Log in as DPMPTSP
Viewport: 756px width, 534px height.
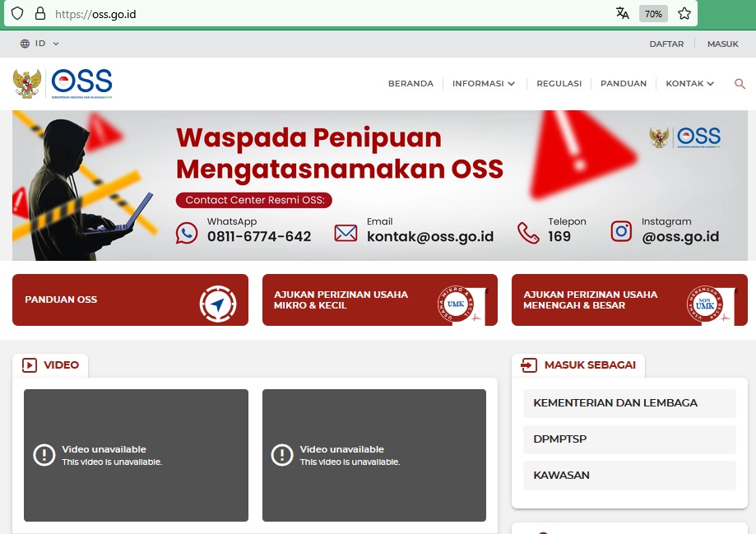point(629,439)
